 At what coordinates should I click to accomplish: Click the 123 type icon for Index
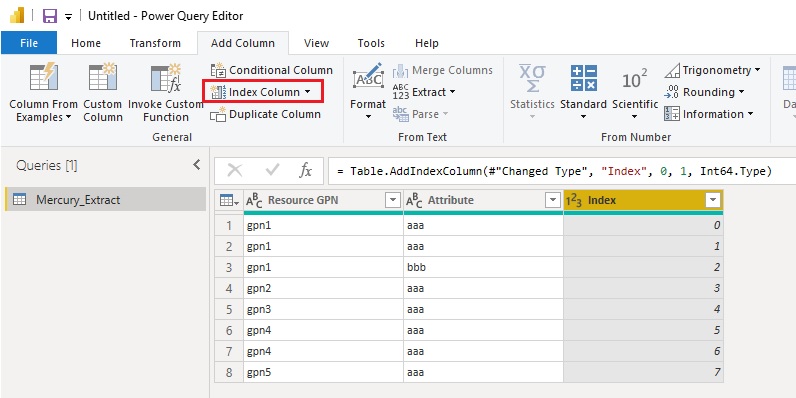tap(575, 201)
